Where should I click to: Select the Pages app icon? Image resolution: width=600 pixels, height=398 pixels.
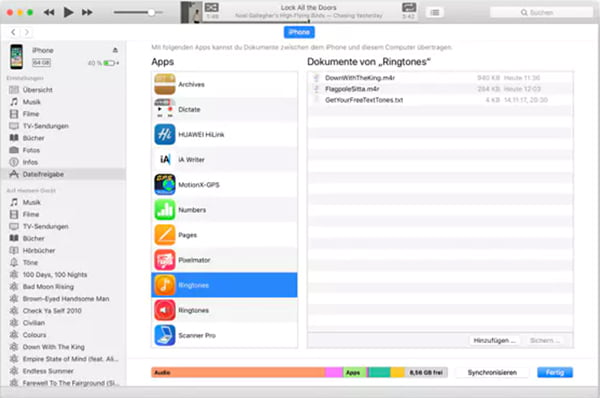point(165,235)
